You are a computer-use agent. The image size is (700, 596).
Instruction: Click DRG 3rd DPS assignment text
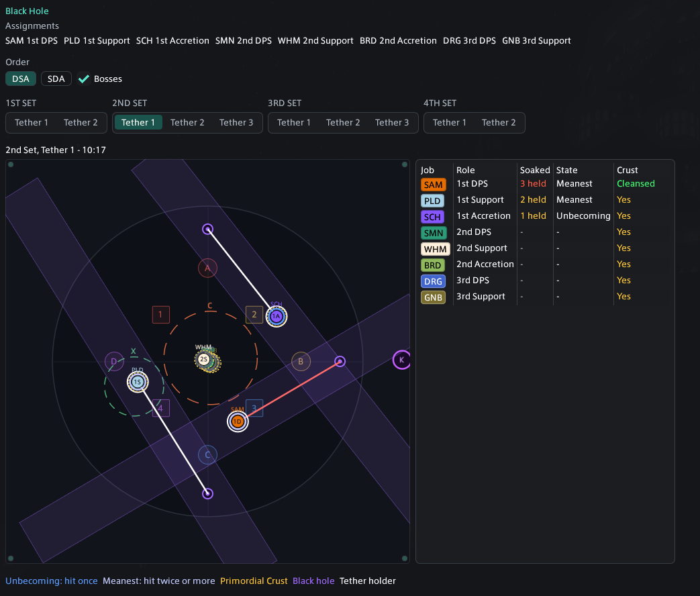pos(469,41)
